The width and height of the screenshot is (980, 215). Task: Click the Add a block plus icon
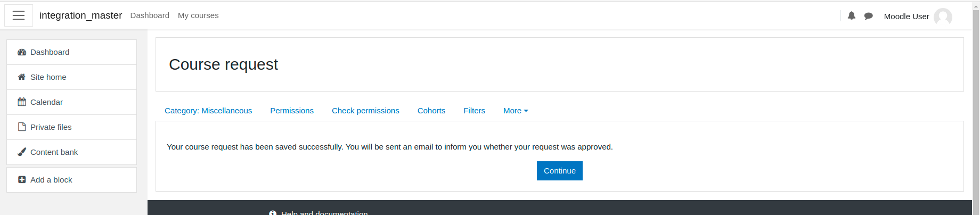coord(22,180)
